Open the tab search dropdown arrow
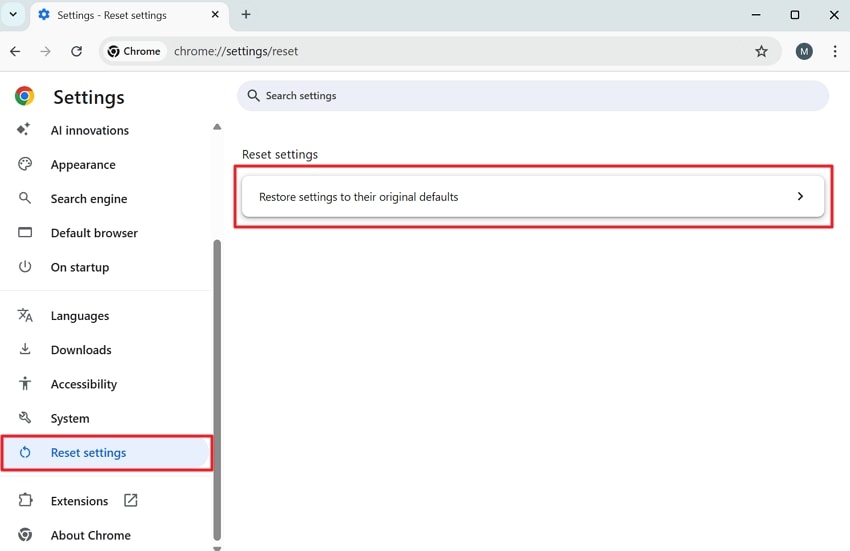Viewport: 850px width, 551px height. (x=13, y=15)
